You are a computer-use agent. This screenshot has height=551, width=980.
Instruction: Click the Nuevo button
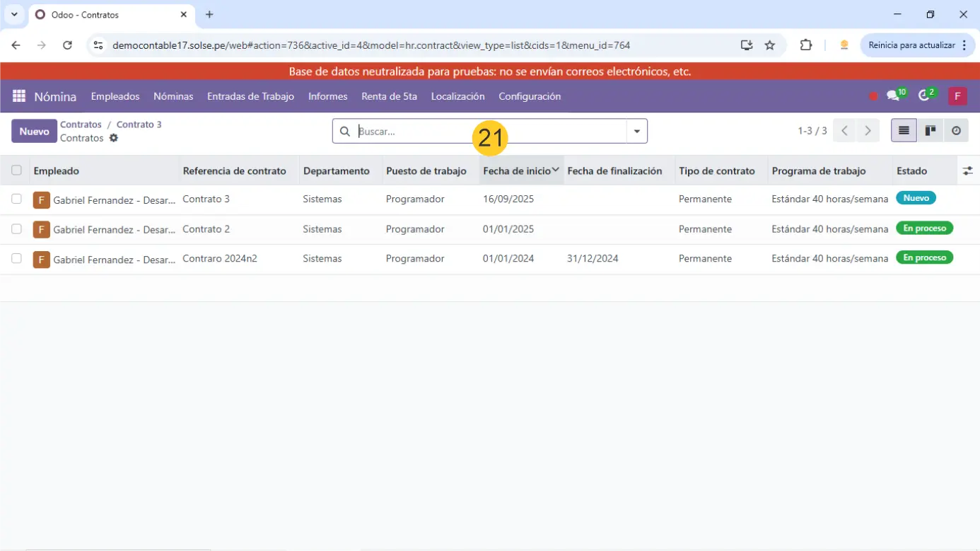(34, 131)
